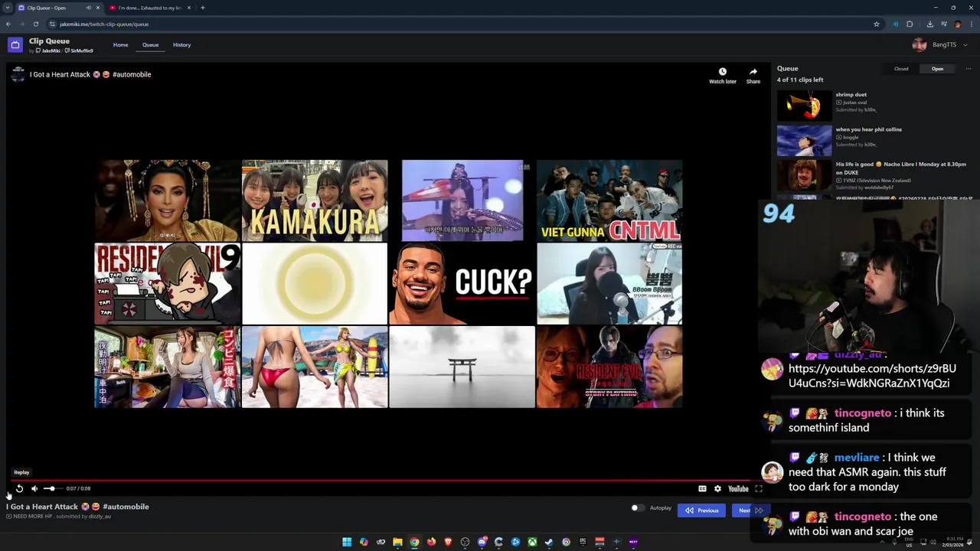Click the mevliare username in chat
The height and width of the screenshot is (551, 980).
(x=857, y=458)
